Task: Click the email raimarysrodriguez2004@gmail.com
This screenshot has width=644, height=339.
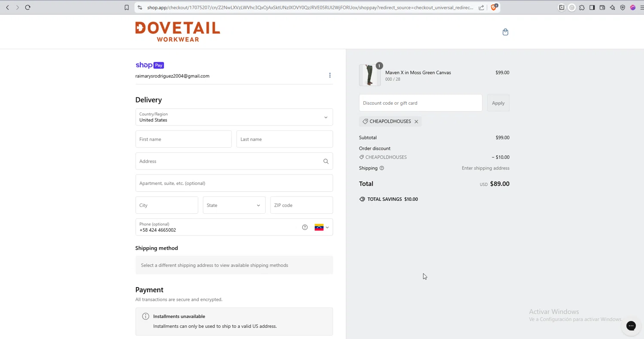Action: click(172, 76)
